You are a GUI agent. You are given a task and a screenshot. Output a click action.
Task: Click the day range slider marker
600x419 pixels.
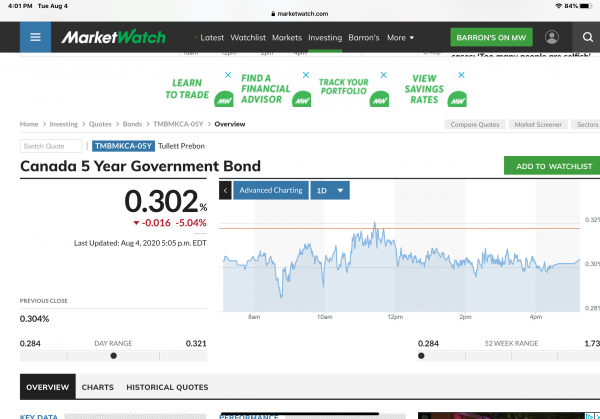[113, 355]
